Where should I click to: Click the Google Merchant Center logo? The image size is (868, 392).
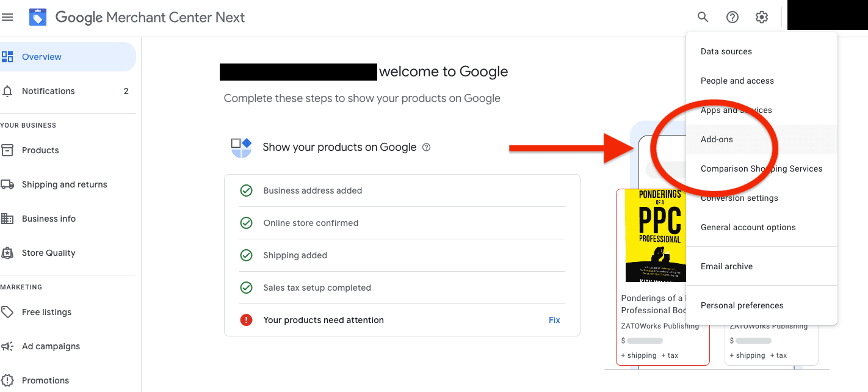click(x=38, y=17)
